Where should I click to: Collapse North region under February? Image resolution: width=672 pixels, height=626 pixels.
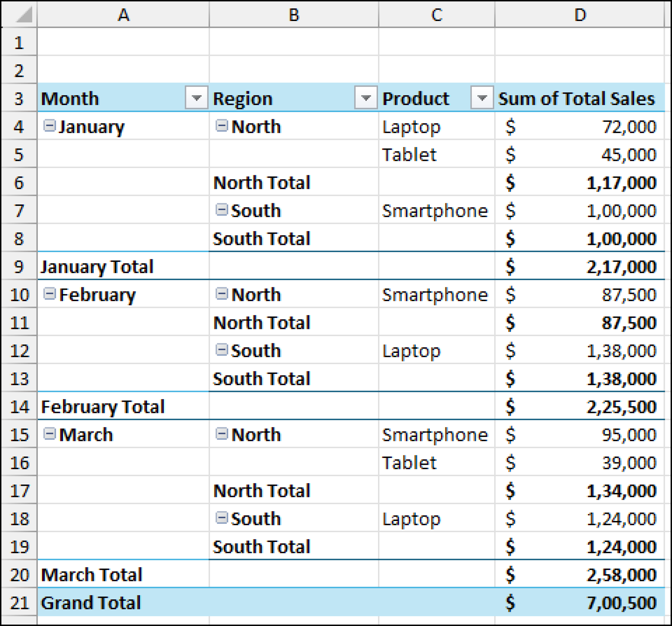[x=221, y=293]
